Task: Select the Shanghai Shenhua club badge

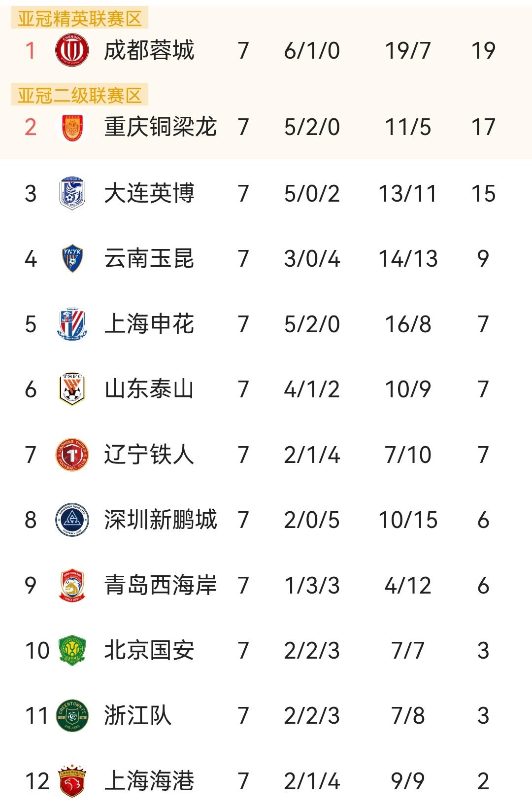Action: point(72,324)
